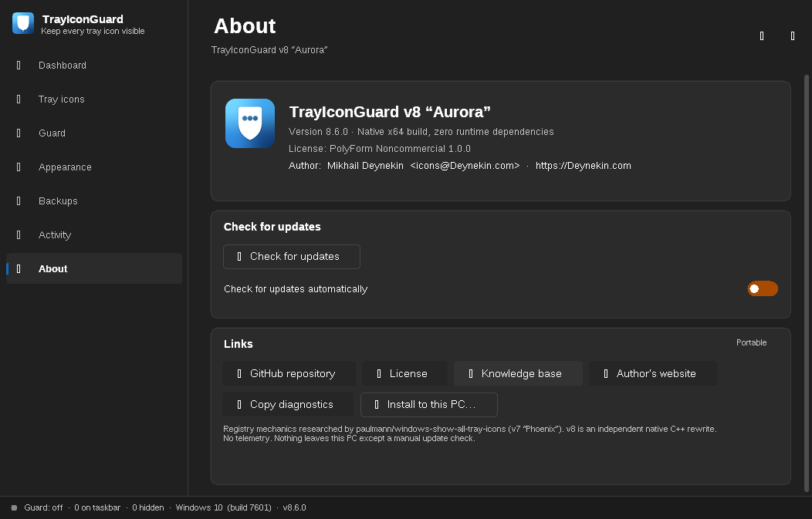Switch to the Appearance page

93,167
